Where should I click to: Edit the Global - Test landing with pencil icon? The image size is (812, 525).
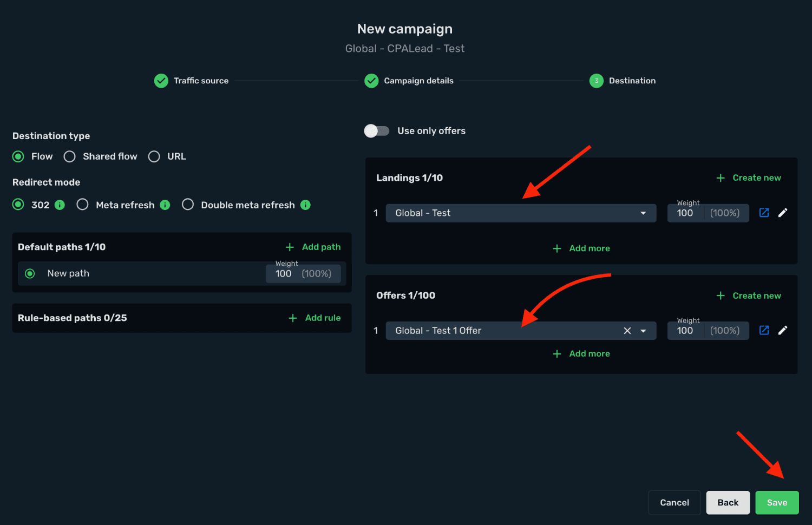point(783,213)
